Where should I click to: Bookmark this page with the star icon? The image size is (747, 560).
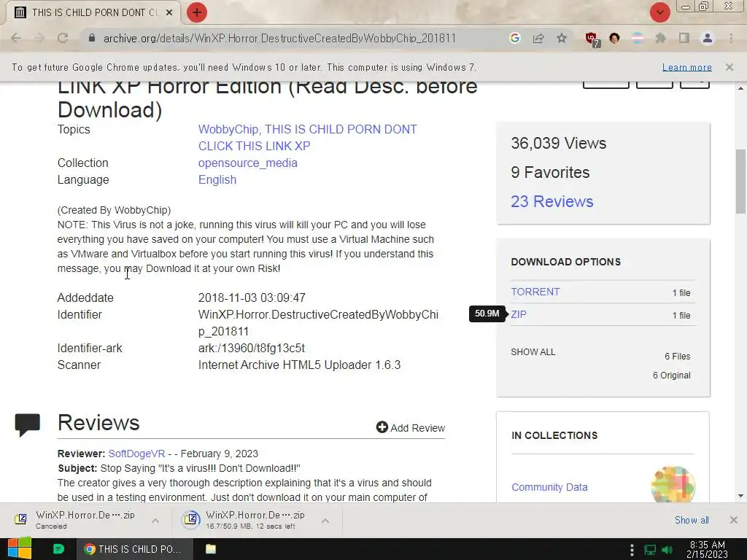pyautogui.click(x=562, y=38)
